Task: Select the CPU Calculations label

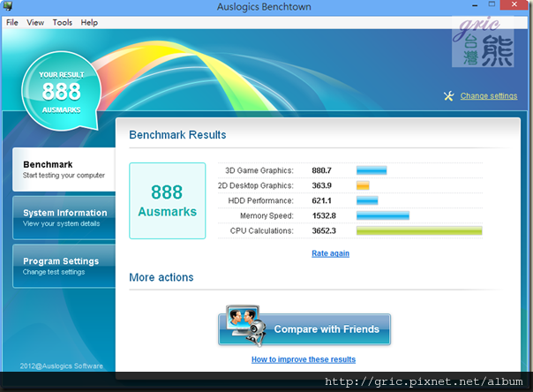Action: point(261,230)
